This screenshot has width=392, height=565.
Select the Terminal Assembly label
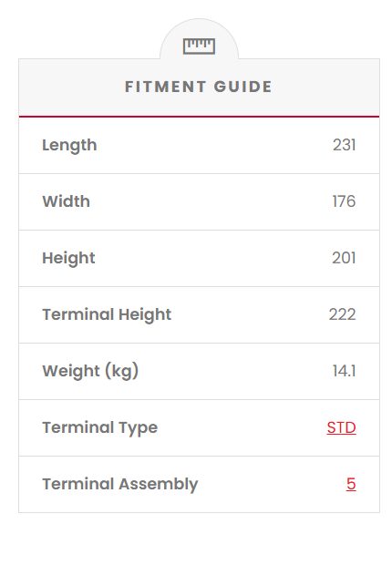[x=120, y=485]
